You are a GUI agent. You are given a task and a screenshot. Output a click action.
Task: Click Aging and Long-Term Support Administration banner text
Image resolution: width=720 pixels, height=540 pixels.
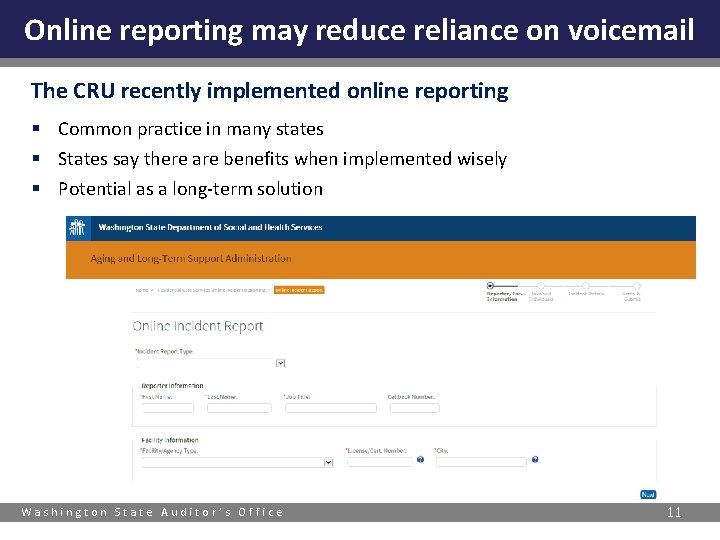click(191, 259)
